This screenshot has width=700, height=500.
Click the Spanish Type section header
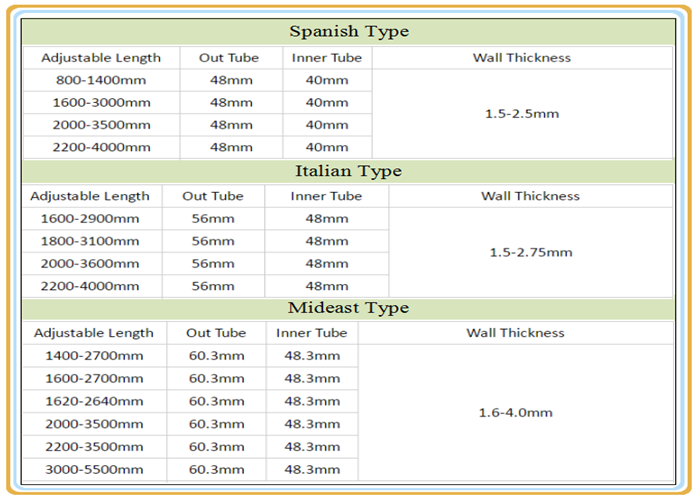coord(349,32)
